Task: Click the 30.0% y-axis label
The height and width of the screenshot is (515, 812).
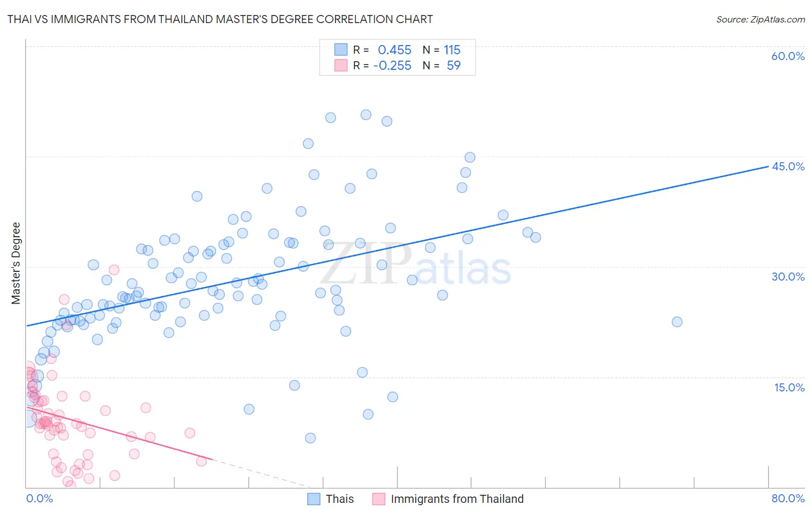Action: pos(788,277)
